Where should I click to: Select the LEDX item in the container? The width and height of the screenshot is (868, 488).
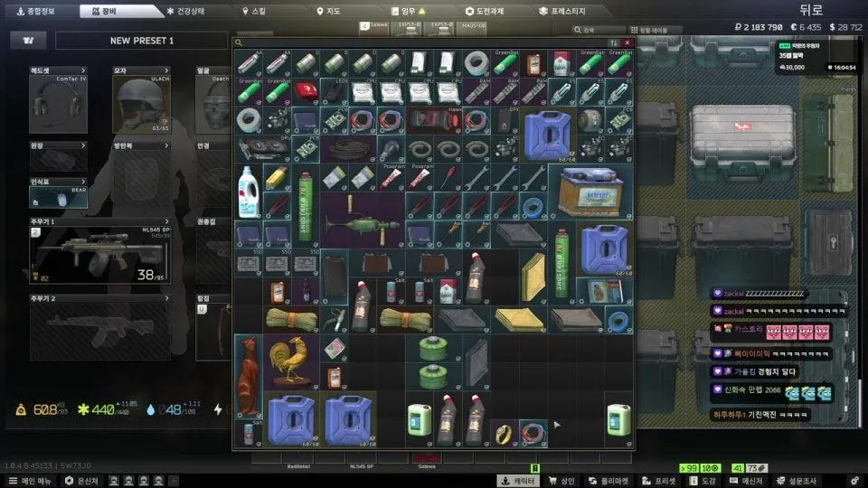(334, 92)
